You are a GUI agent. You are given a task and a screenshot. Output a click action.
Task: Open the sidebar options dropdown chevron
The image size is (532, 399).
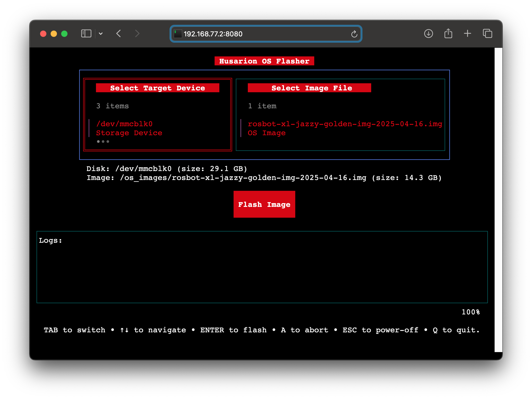coord(101,34)
